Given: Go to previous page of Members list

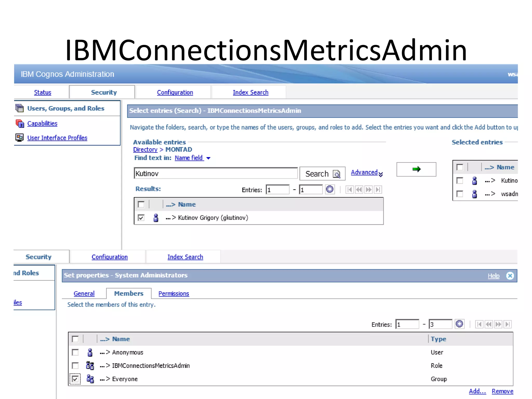Looking at the screenshot, I should (x=489, y=324).
